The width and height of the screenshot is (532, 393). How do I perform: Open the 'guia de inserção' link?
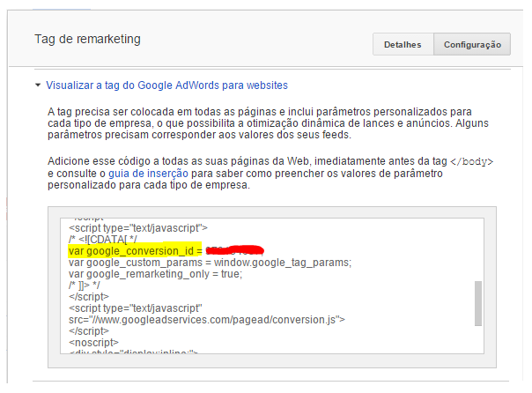click(148, 174)
